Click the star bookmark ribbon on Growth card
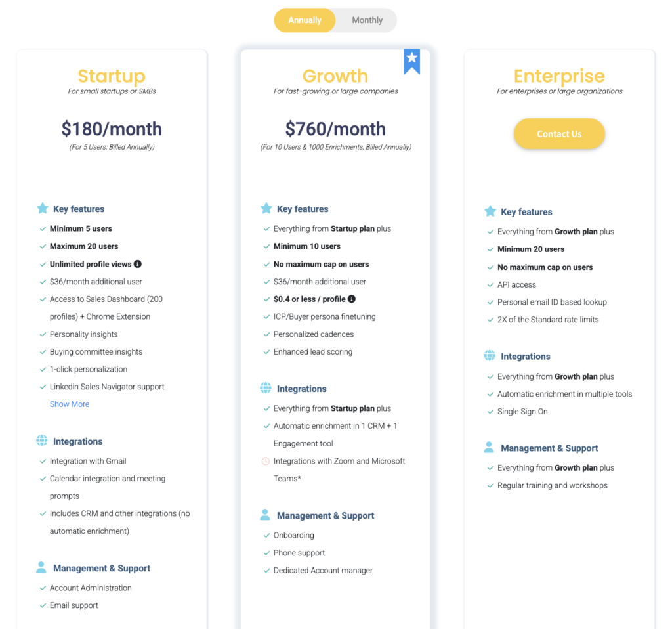This screenshot has height=629, width=672. point(411,61)
